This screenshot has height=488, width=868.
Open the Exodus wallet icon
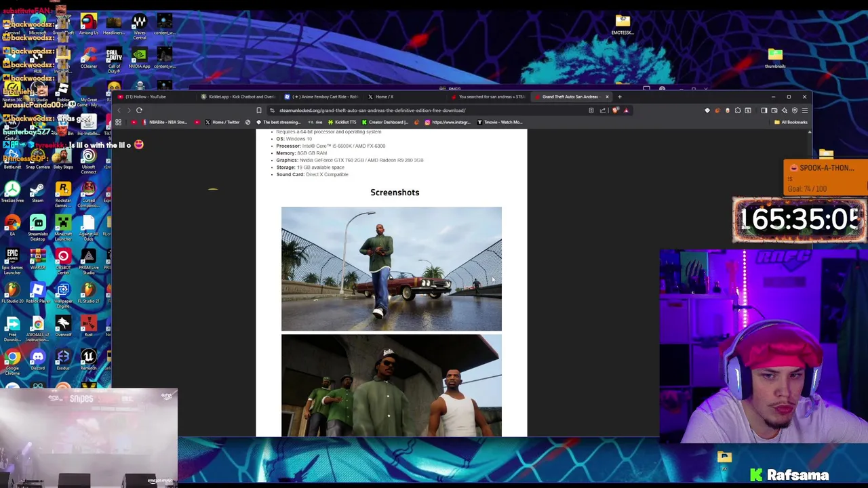coord(63,360)
